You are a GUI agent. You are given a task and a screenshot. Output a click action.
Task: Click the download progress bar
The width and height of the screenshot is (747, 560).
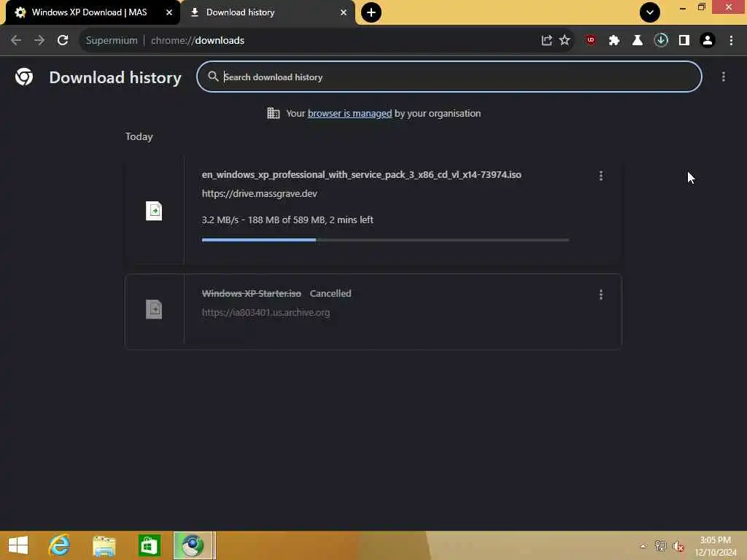(x=385, y=240)
